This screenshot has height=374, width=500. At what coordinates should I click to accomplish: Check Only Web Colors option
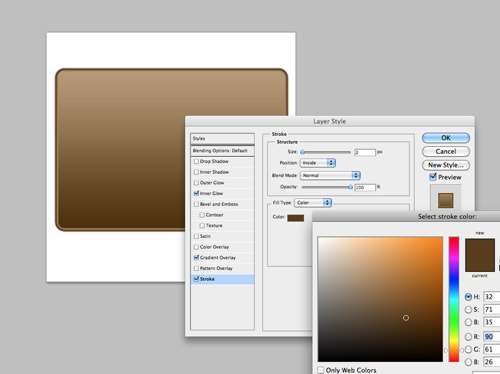(321, 370)
